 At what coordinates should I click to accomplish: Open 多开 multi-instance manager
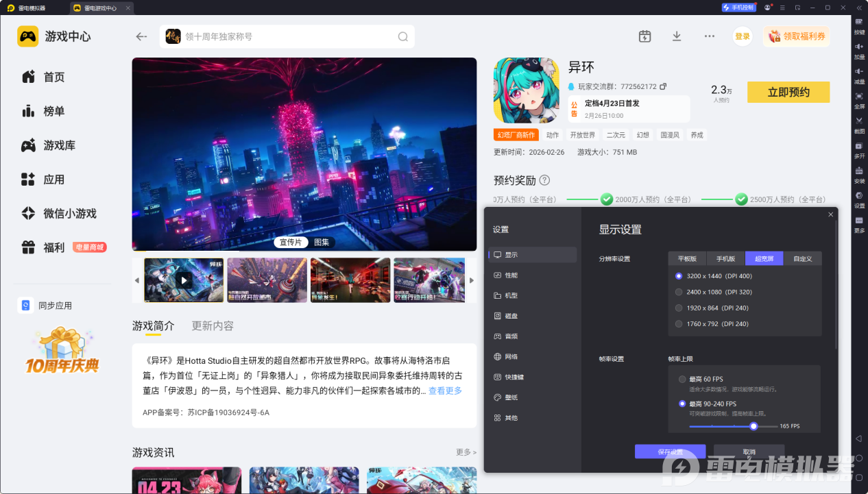click(x=859, y=149)
